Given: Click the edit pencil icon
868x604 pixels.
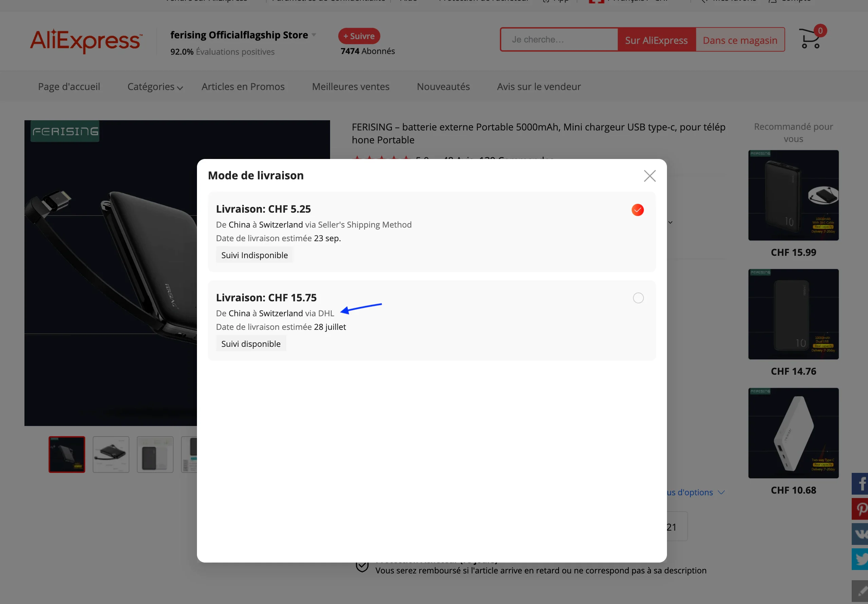Looking at the screenshot, I should tap(860, 591).
